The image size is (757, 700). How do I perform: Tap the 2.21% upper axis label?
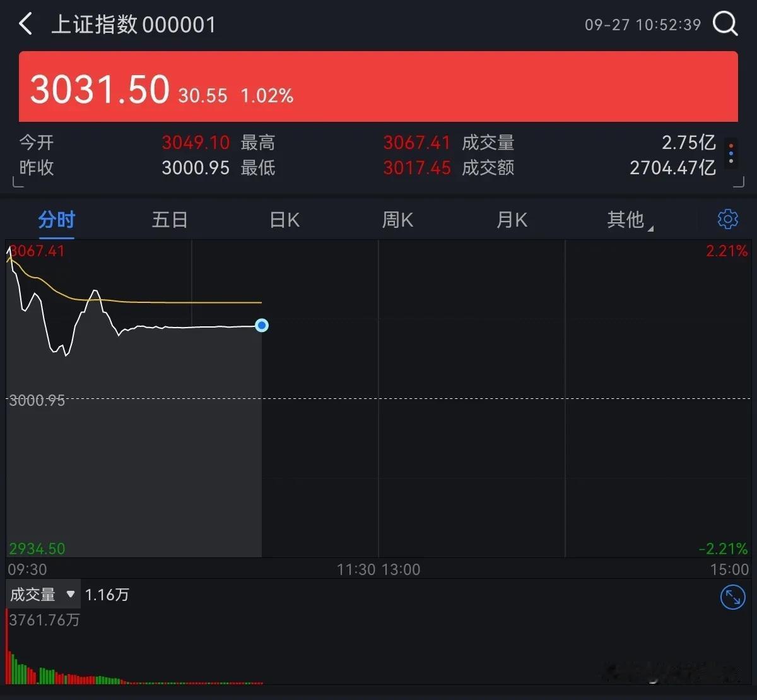[727, 251]
